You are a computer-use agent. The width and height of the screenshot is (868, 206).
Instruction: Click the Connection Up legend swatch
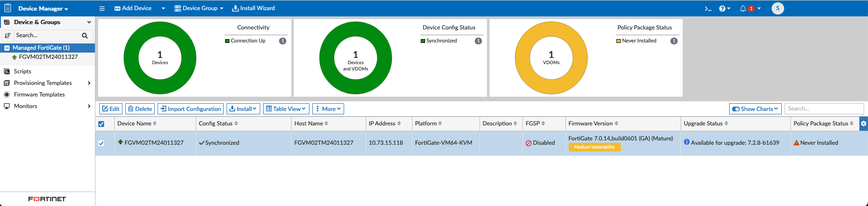point(227,41)
